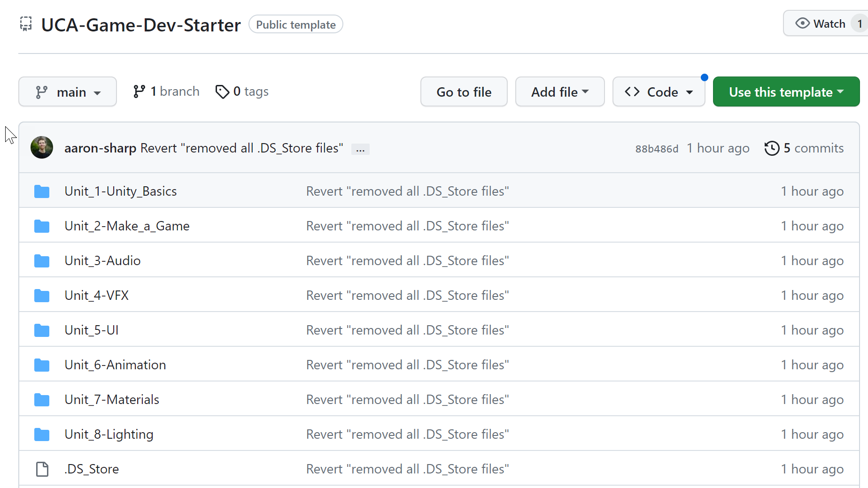Click the commit history clock icon

pos(772,148)
